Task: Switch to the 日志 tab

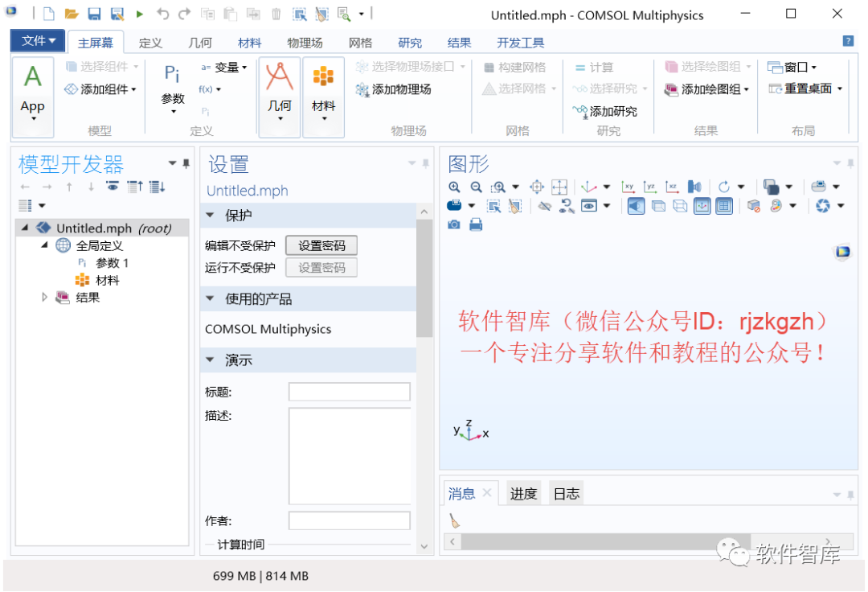Action: point(567,493)
